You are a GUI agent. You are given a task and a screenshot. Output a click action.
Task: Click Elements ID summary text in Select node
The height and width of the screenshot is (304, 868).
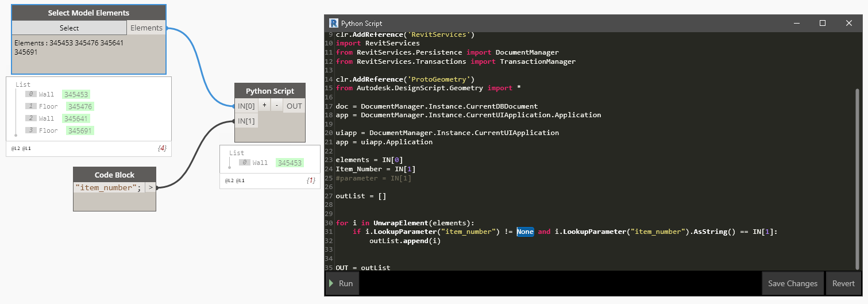69,47
